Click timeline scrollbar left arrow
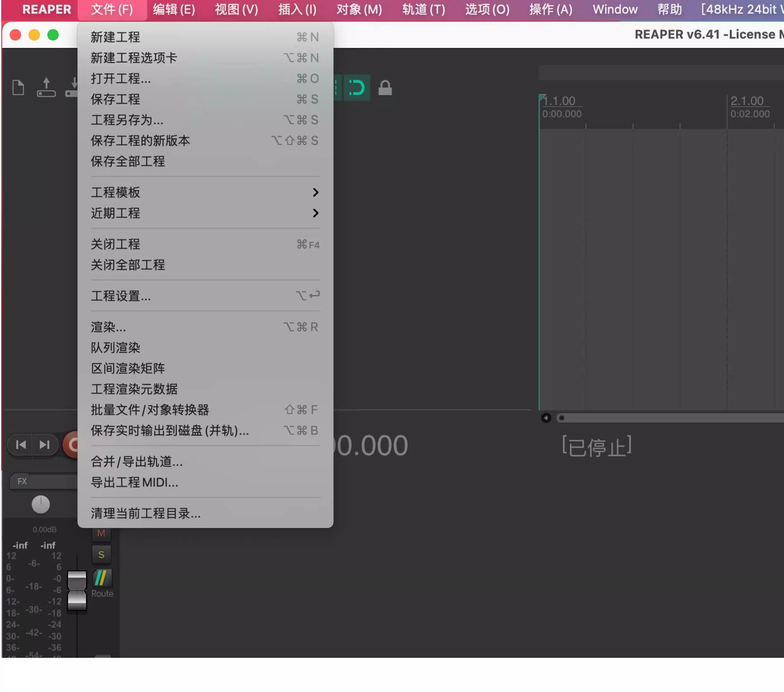 (546, 418)
